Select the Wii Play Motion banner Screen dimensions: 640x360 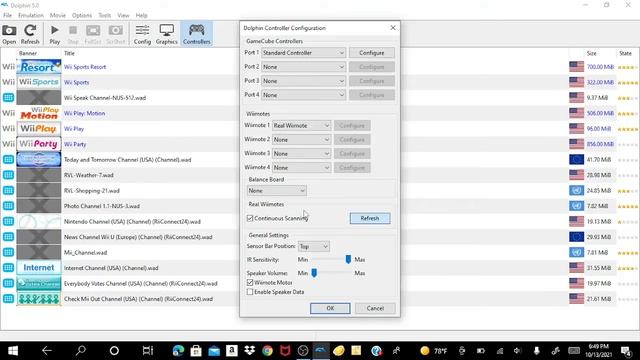tap(39, 113)
